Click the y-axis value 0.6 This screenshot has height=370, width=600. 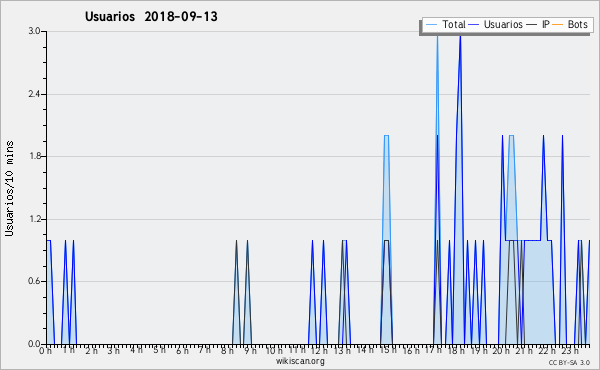pyautogui.click(x=34, y=281)
